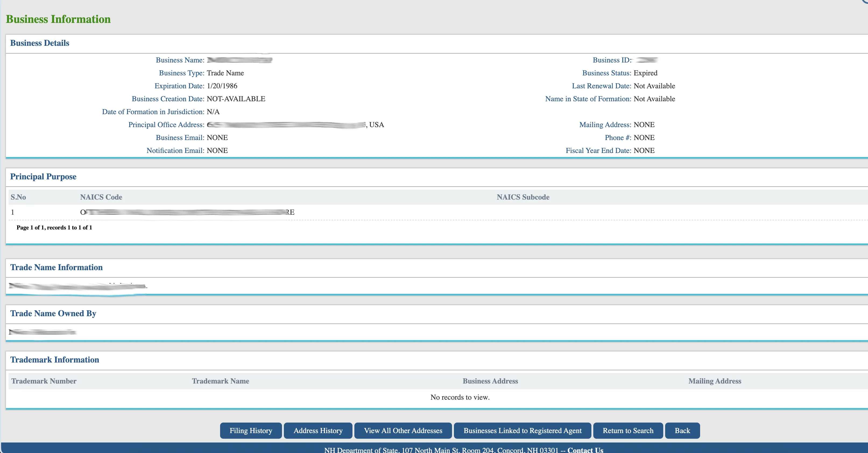Click the 'Principal Office Address:' label
The image size is (868, 453).
166,124
